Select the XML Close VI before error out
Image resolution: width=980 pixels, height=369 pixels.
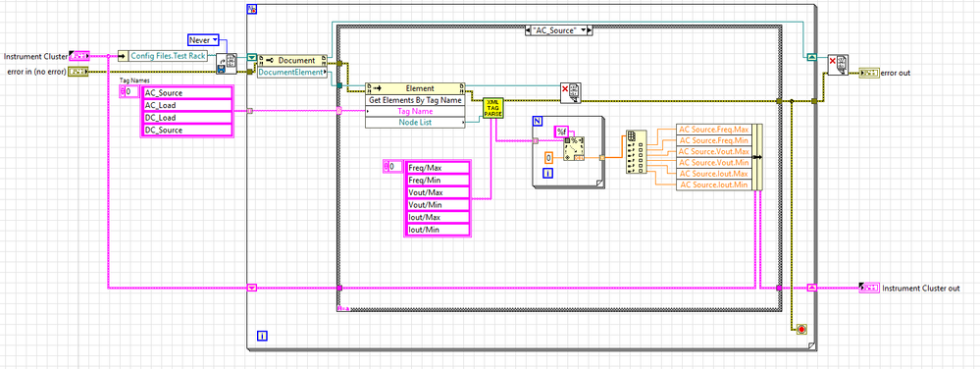[838, 65]
